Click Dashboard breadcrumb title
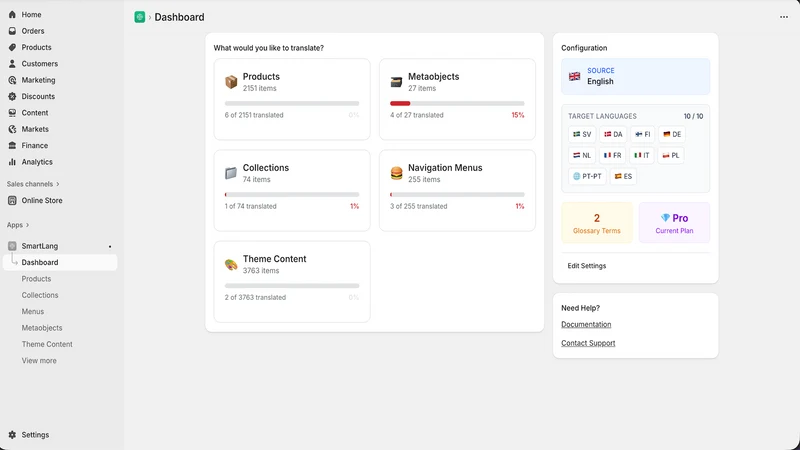The height and width of the screenshot is (450, 800). click(x=180, y=17)
